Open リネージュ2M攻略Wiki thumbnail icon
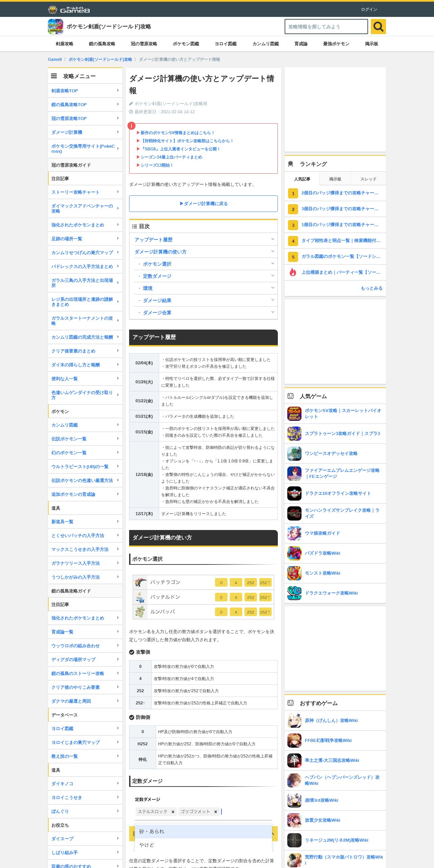This screenshot has width=434, height=868. coord(294,840)
